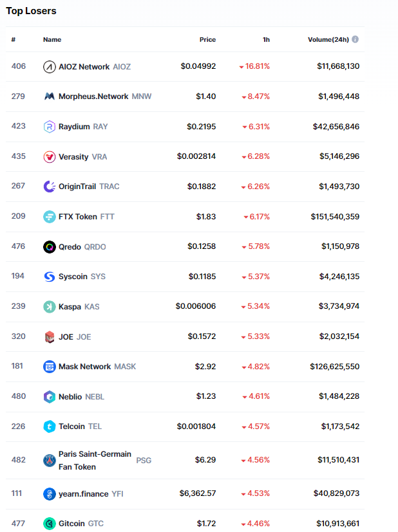The image size is (398, 532).
Task: Click the Paris Saint-Germain crest icon
Action: (x=50, y=461)
